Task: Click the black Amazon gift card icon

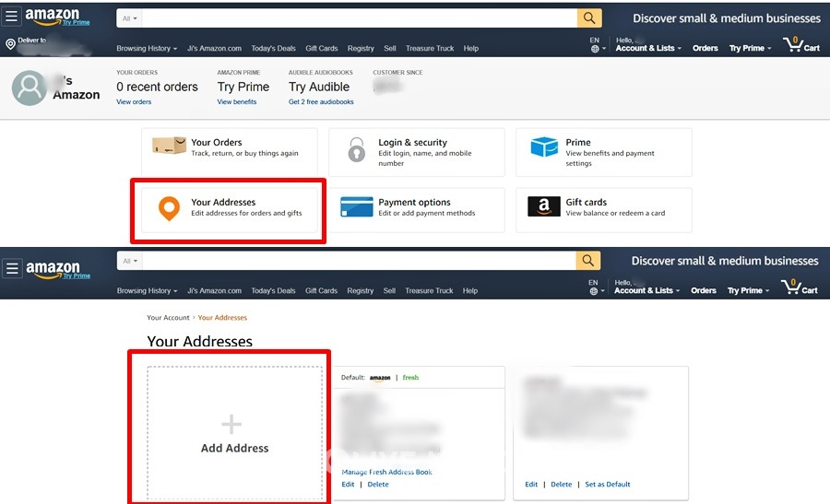Action: click(543, 206)
